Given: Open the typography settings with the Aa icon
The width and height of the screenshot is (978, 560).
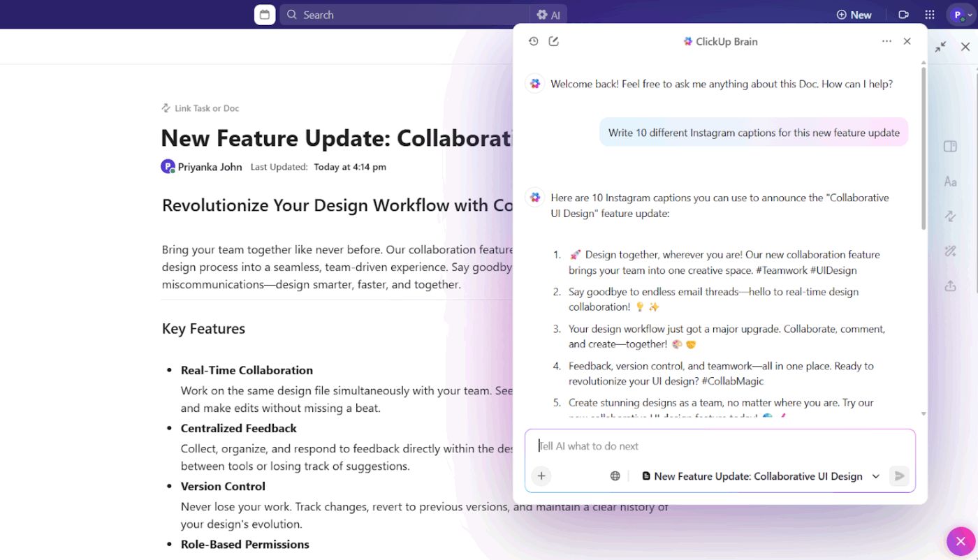Looking at the screenshot, I should click(x=950, y=181).
